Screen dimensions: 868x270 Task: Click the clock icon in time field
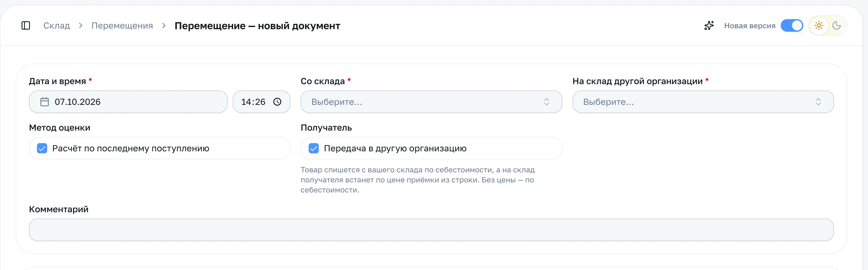click(277, 102)
